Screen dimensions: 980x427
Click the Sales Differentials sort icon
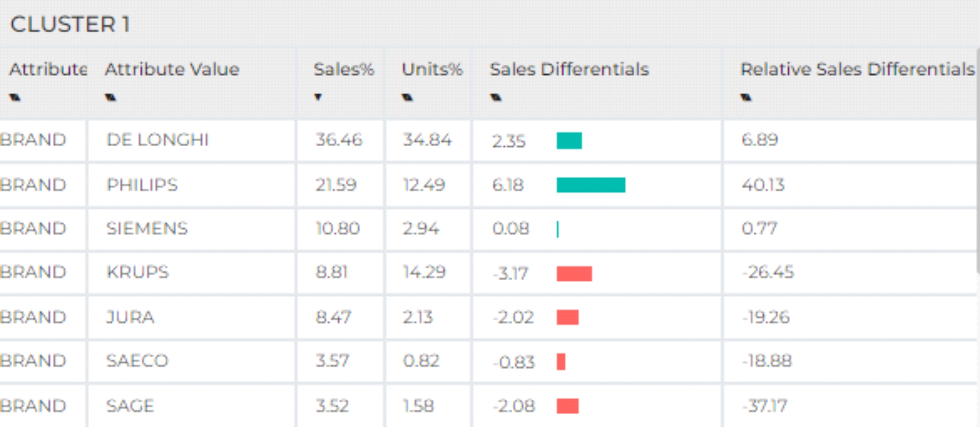(496, 98)
